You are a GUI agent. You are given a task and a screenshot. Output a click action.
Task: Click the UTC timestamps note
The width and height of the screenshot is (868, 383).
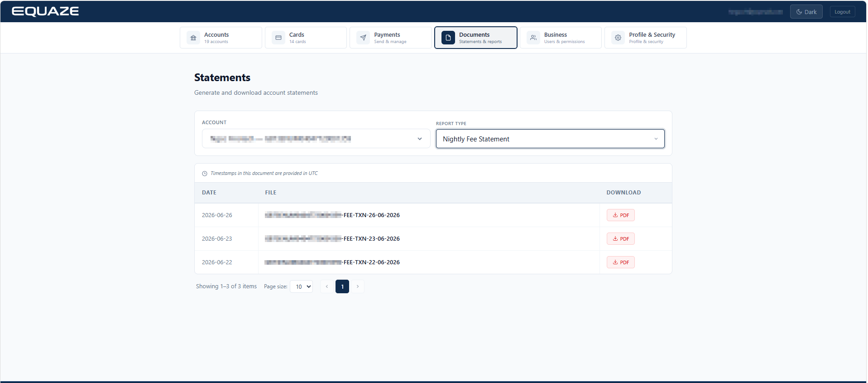point(264,174)
